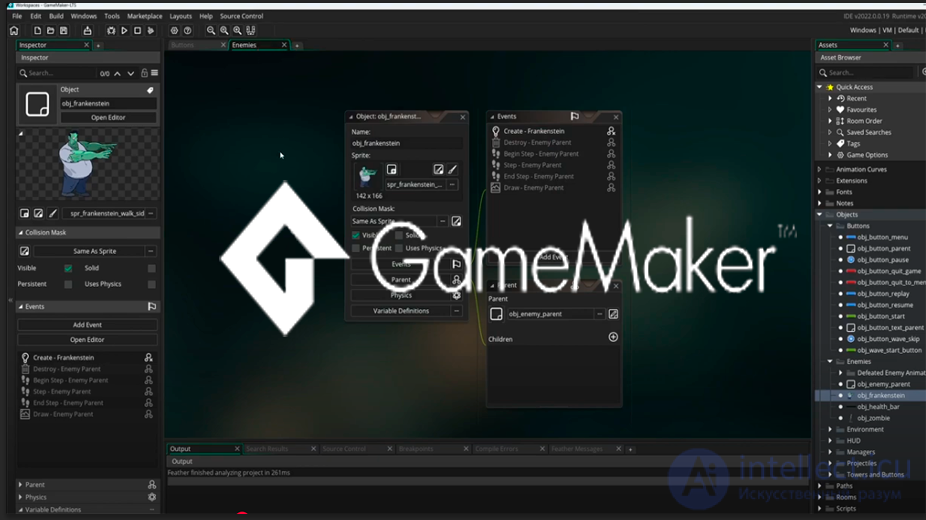
Task: Switch to the Search Results tab
Action: click(x=267, y=449)
